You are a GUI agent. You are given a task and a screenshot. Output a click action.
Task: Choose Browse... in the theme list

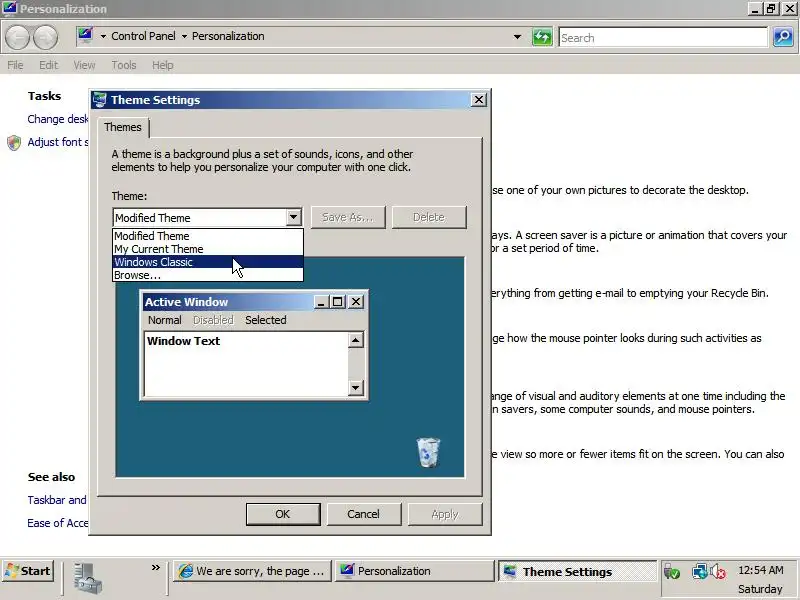pos(208,275)
